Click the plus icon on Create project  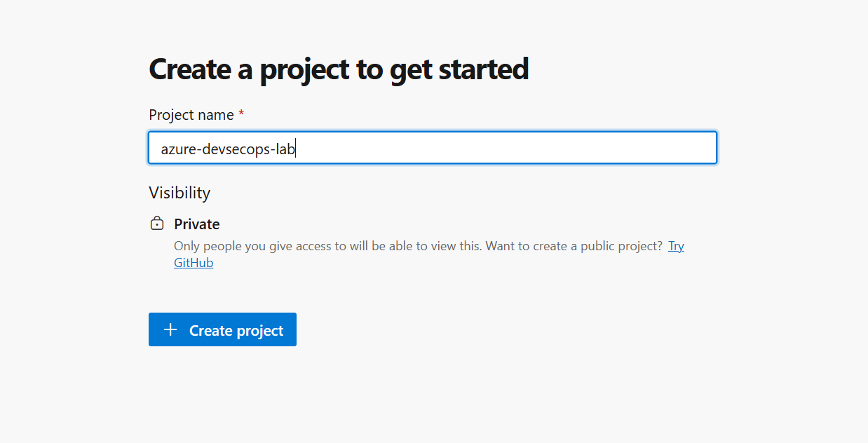tap(170, 330)
